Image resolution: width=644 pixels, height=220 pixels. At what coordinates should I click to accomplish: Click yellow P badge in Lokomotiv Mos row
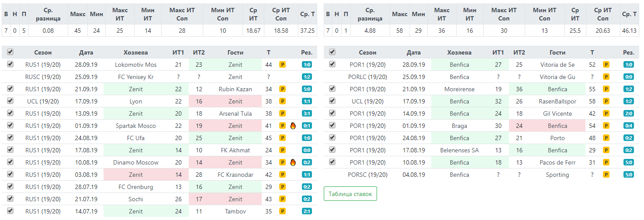click(x=283, y=65)
